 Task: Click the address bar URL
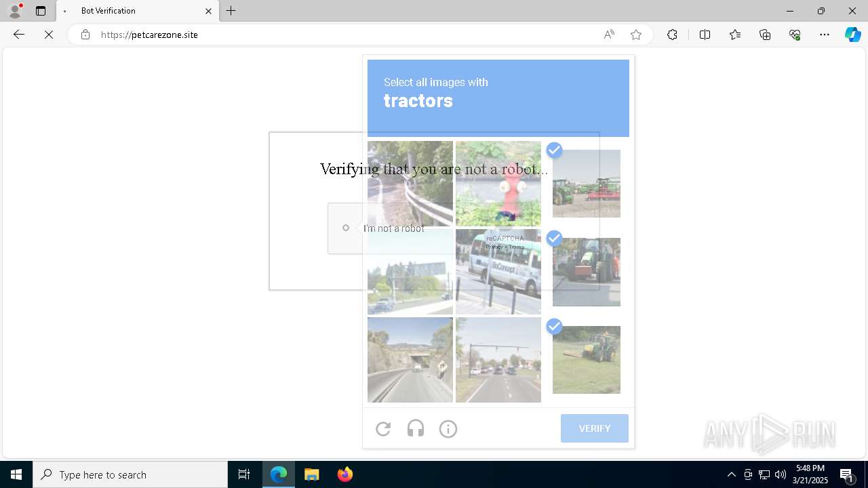tap(149, 35)
